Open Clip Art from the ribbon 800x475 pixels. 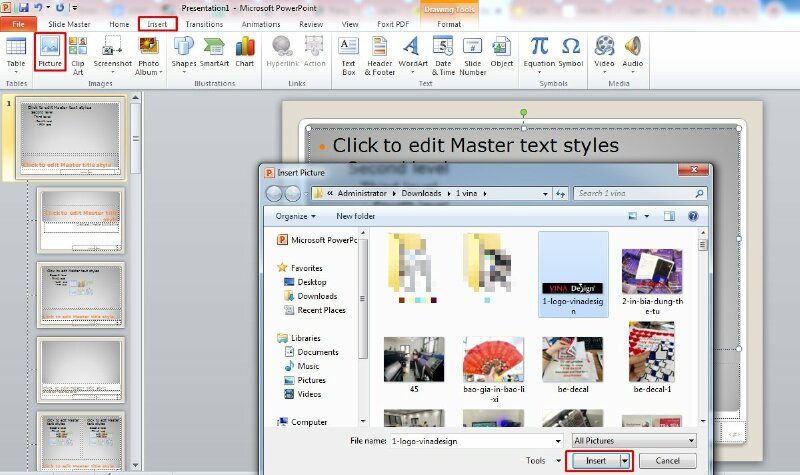78,55
